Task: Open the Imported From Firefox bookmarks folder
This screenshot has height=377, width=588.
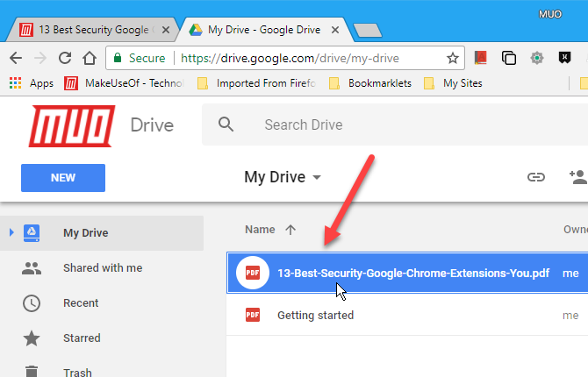Action: pos(257,83)
